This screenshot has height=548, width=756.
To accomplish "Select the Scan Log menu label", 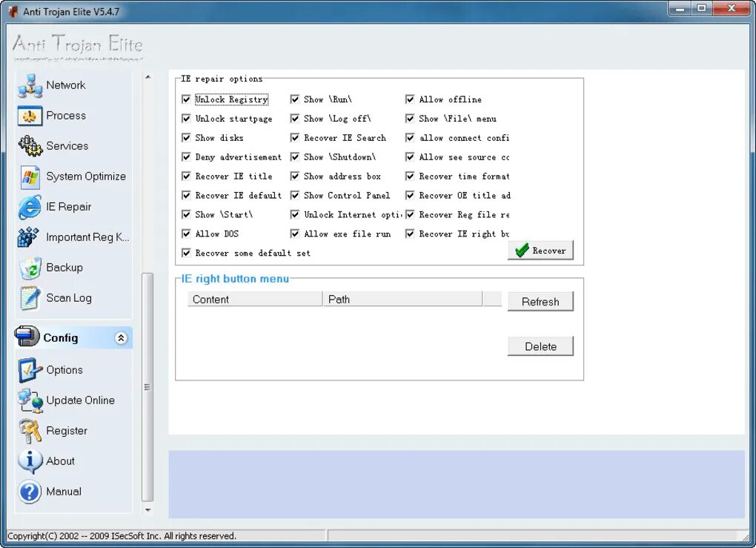I will [x=69, y=298].
